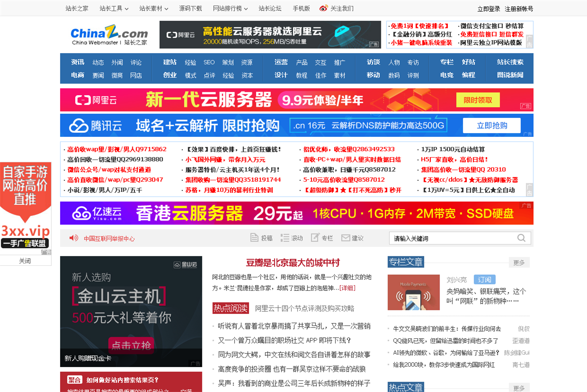Click the 建议 envelope icon
Screen dimensions: 587x392
pos(345,238)
